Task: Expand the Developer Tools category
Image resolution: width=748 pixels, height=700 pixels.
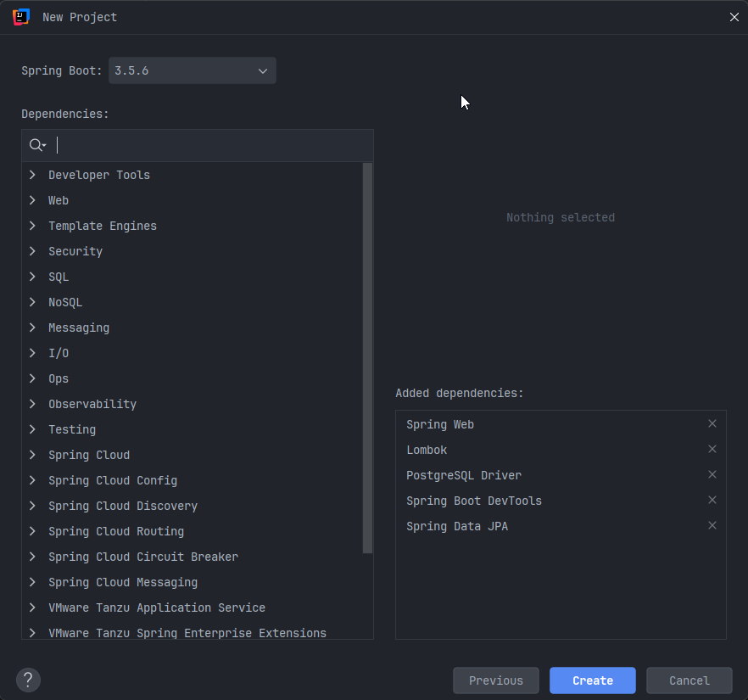Action: (32, 175)
